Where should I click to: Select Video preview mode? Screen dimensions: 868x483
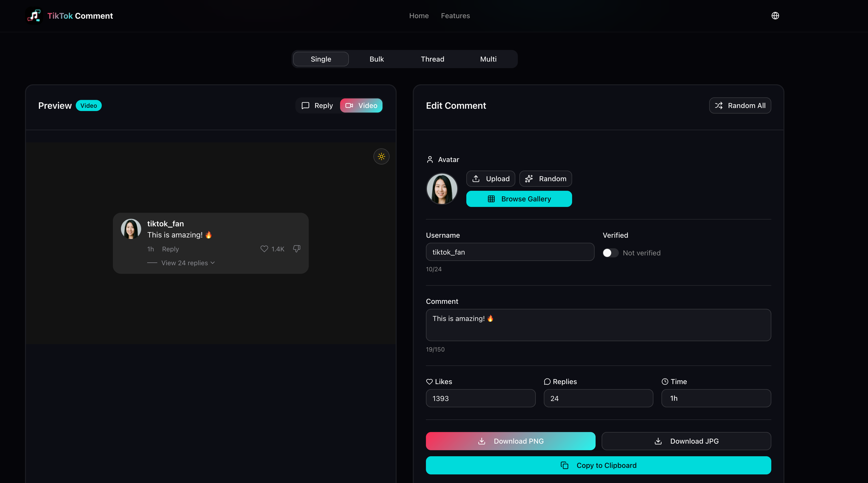pyautogui.click(x=361, y=106)
